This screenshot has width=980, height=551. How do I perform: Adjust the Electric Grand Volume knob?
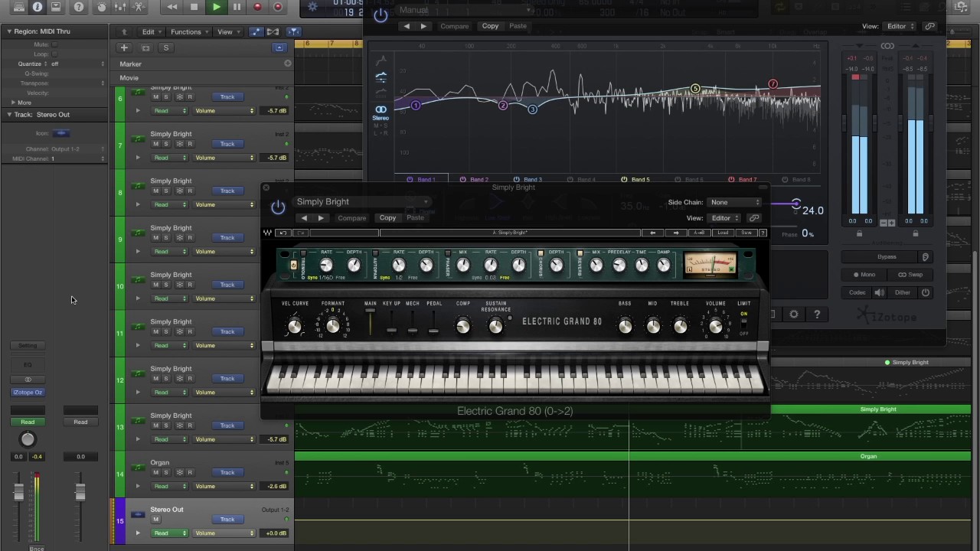pyautogui.click(x=715, y=327)
